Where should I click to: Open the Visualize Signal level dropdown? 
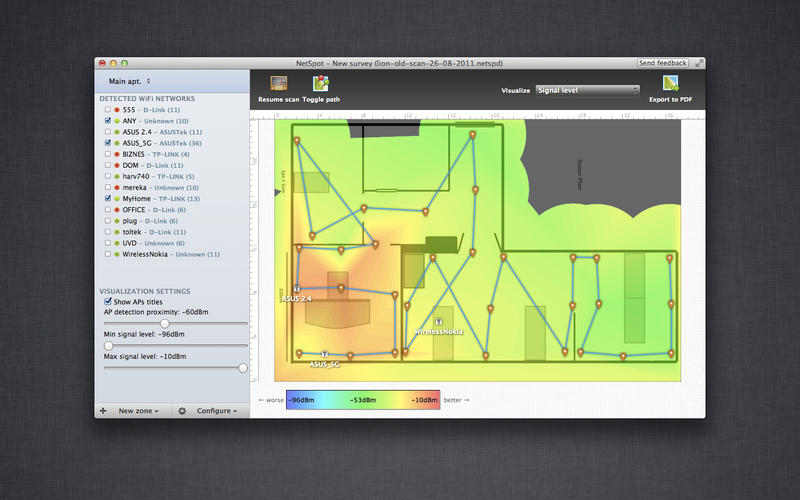click(587, 90)
